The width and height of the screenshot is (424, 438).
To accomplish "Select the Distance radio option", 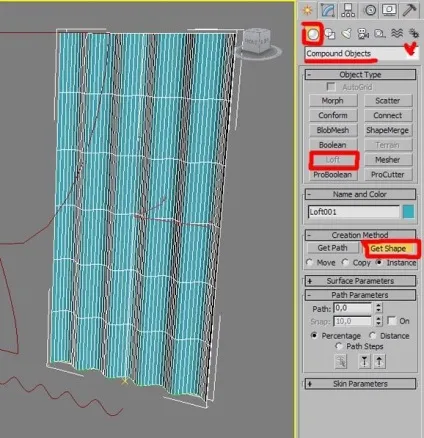I will (373, 335).
